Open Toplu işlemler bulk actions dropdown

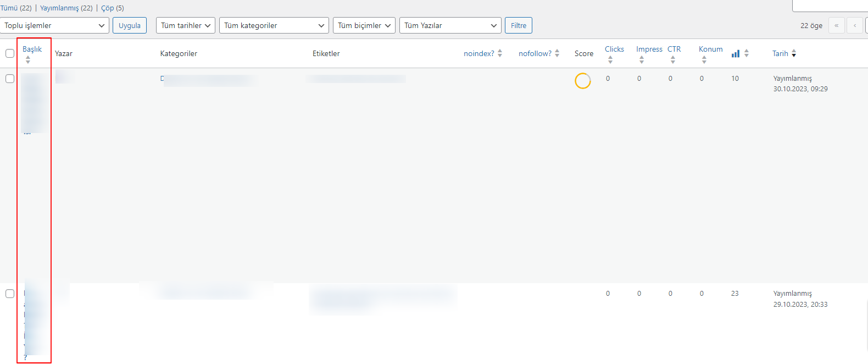[x=54, y=25]
